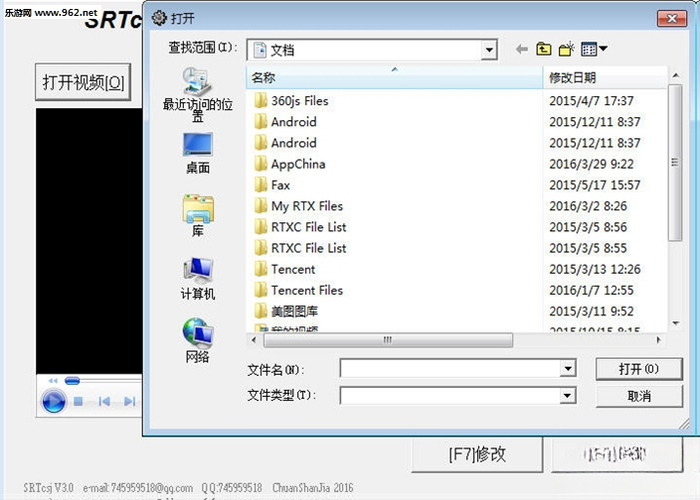Select RTXC File List dated 2015/3/5 8:56

pos(300,227)
